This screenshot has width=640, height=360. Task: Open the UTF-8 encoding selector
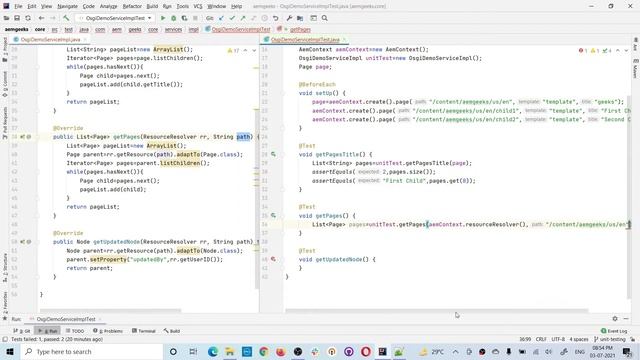pos(558,339)
